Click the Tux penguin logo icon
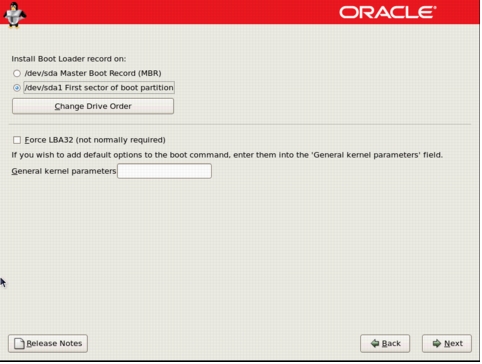The image size is (482, 364). click(15, 15)
